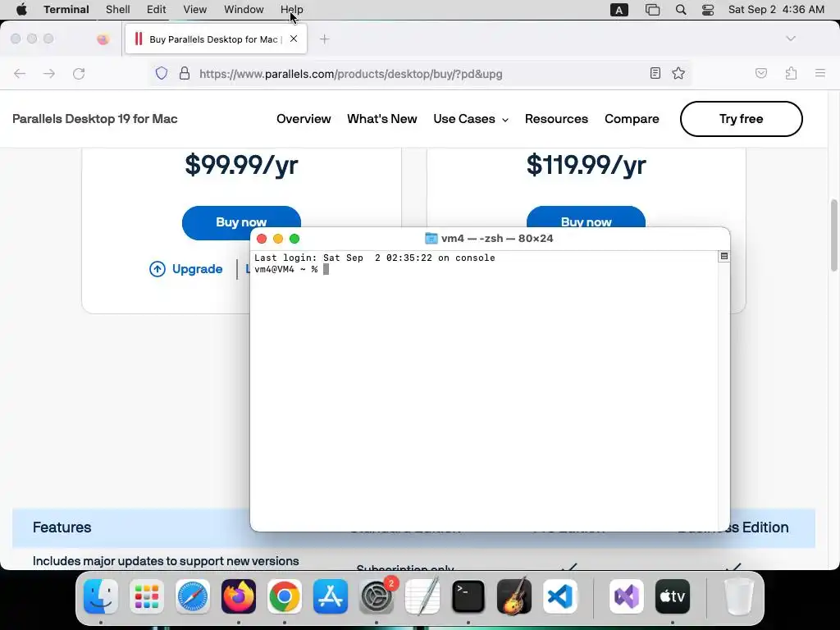Open Firefox application hamburger menu
This screenshot has width=840, height=630.
pos(820,73)
